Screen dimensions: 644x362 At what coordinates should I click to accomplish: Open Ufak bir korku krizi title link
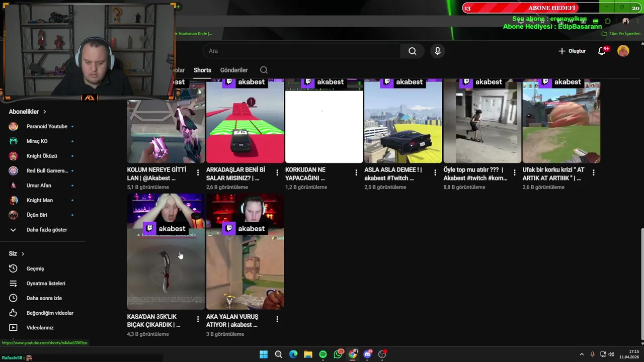pos(553,174)
